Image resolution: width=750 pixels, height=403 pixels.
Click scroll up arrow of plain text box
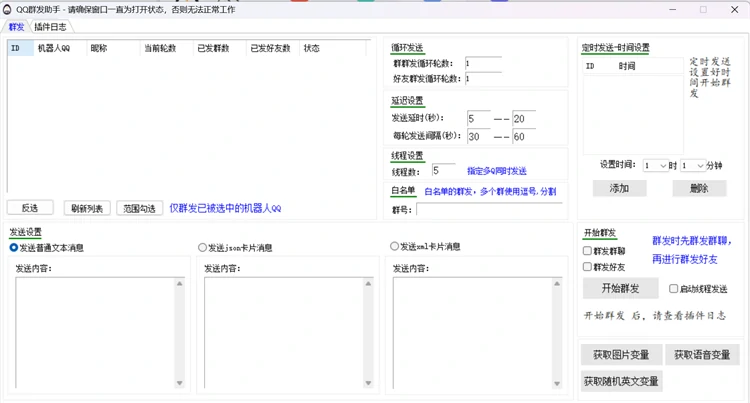(x=179, y=283)
